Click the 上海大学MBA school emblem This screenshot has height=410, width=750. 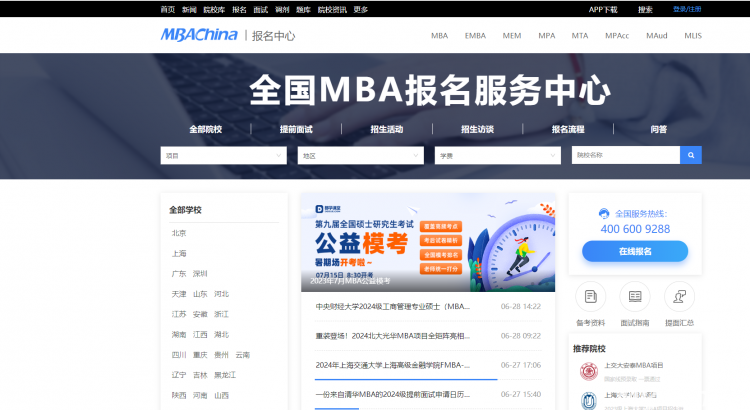(589, 400)
